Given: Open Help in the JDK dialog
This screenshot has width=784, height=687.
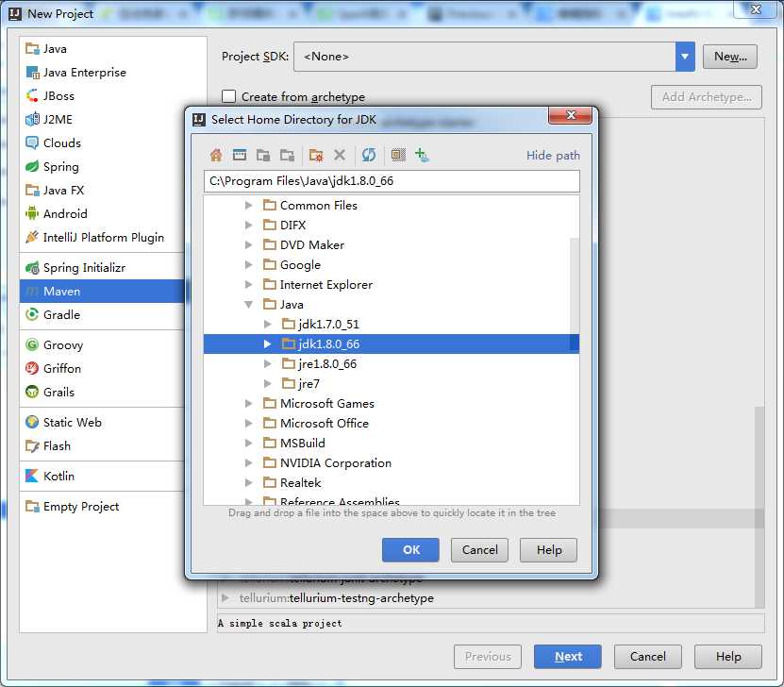Looking at the screenshot, I should 548,550.
